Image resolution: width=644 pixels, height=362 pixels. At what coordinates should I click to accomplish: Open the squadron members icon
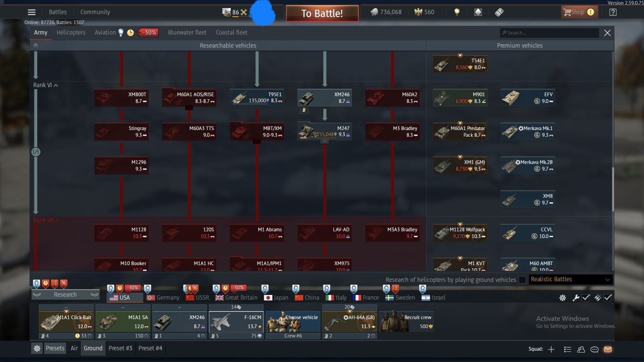(x=581, y=349)
